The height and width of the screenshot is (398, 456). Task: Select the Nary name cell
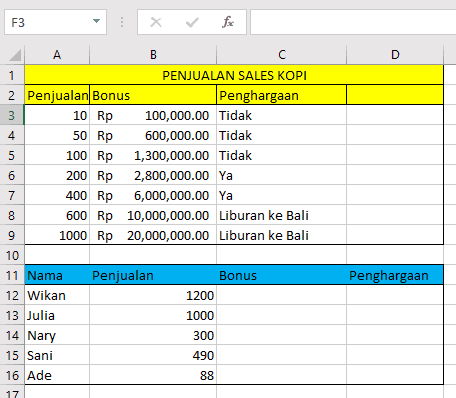57,335
